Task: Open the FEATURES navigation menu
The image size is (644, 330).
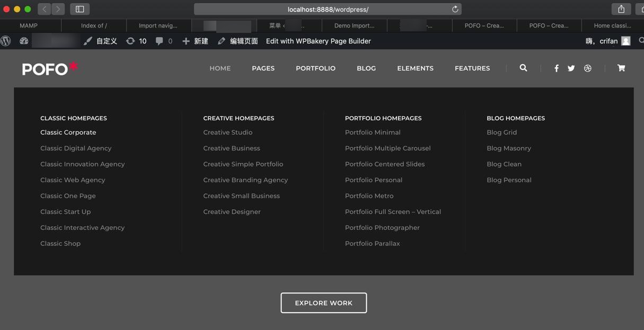Action: pyautogui.click(x=472, y=68)
